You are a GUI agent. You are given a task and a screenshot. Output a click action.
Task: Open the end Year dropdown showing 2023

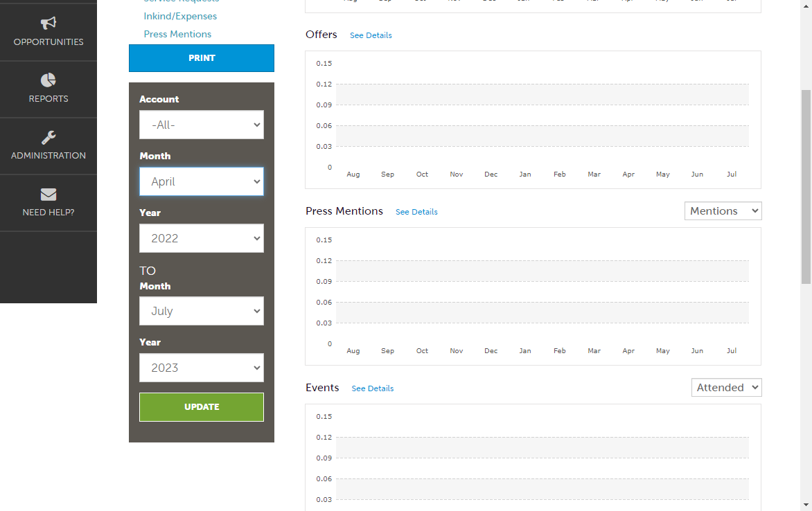click(x=202, y=368)
